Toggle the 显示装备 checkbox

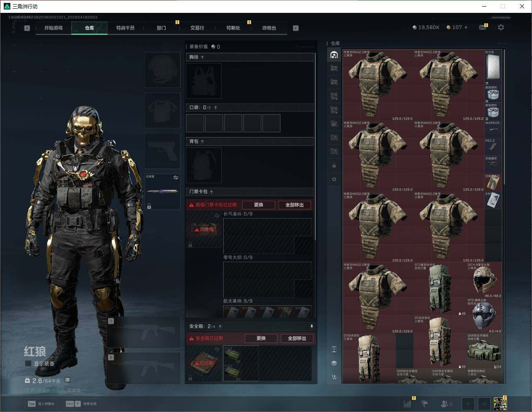coord(28,363)
